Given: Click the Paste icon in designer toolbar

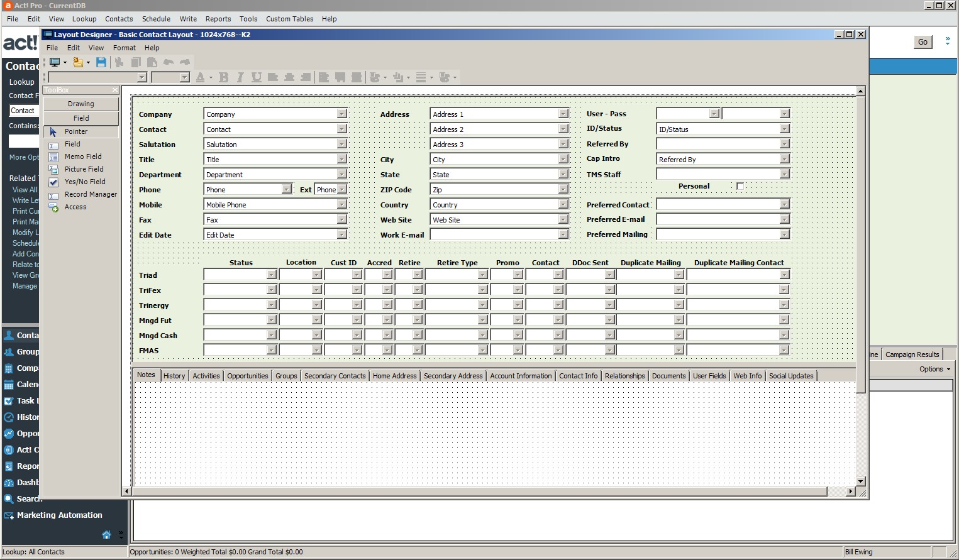Looking at the screenshot, I should pyautogui.click(x=152, y=62).
